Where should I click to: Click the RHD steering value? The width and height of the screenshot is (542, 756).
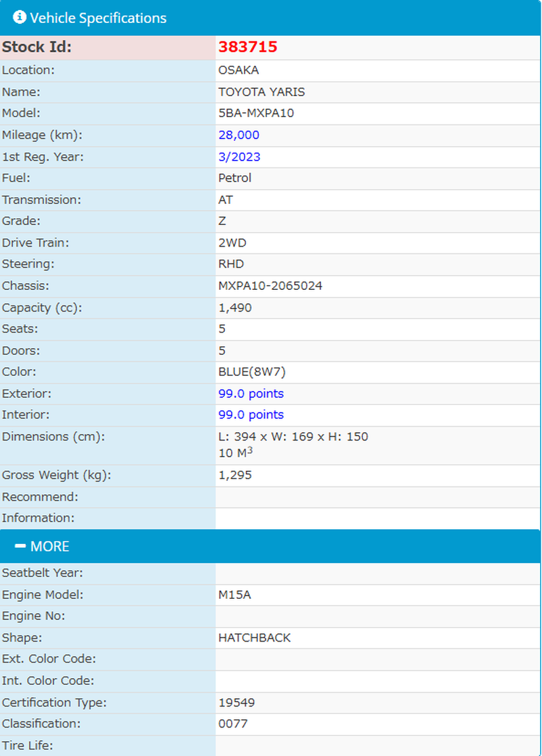(231, 264)
